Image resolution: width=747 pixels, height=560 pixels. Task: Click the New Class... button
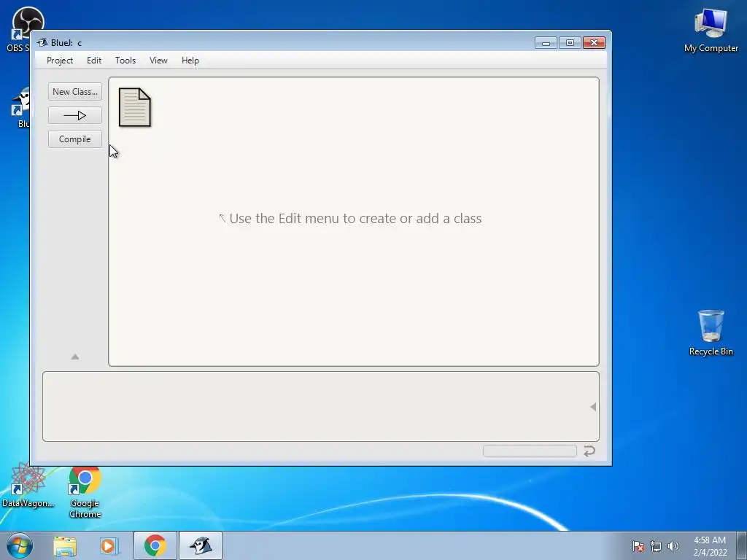[75, 91]
